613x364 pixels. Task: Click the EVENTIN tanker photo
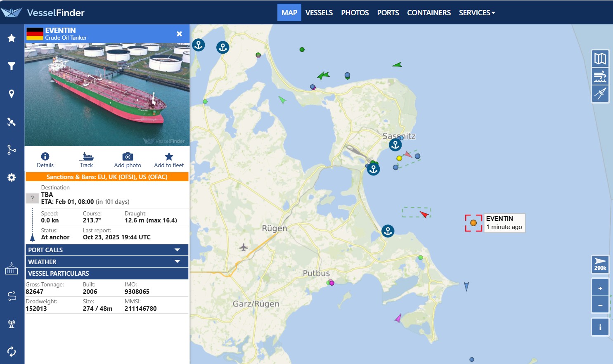(107, 95)
